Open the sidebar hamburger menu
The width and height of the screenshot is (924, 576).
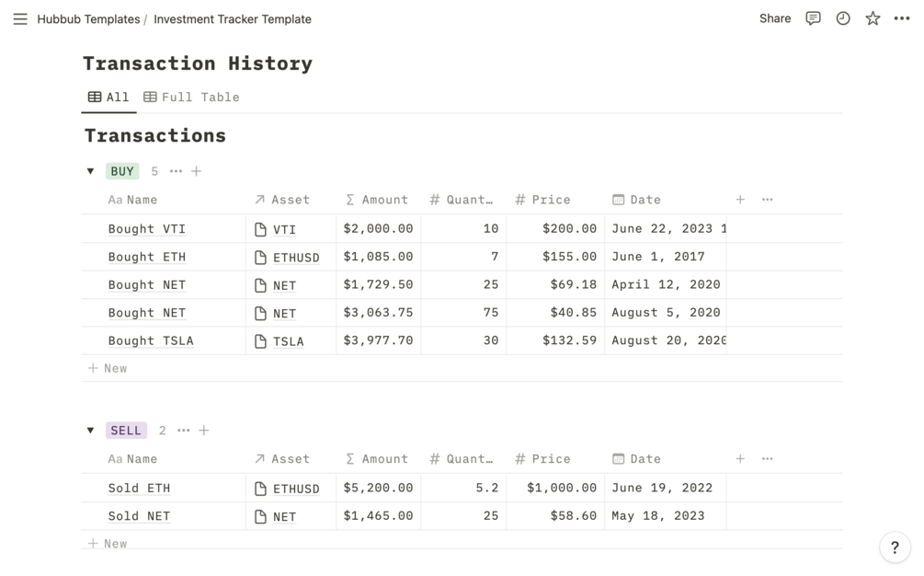pos(20,18)
